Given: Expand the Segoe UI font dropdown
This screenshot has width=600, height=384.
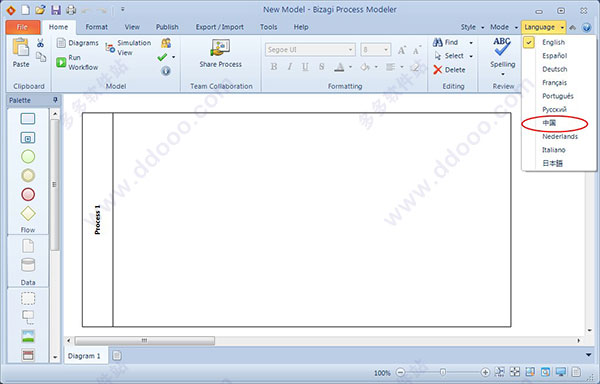Looking at the screenshot, I should point(350,50).
